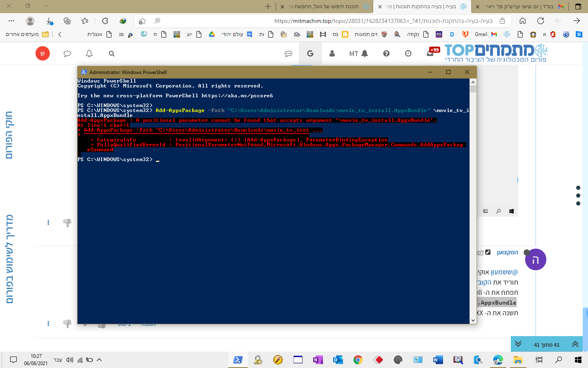Open the המקצוען username link
Viewport: 588px width, 368px height.
tap(508, 252)
